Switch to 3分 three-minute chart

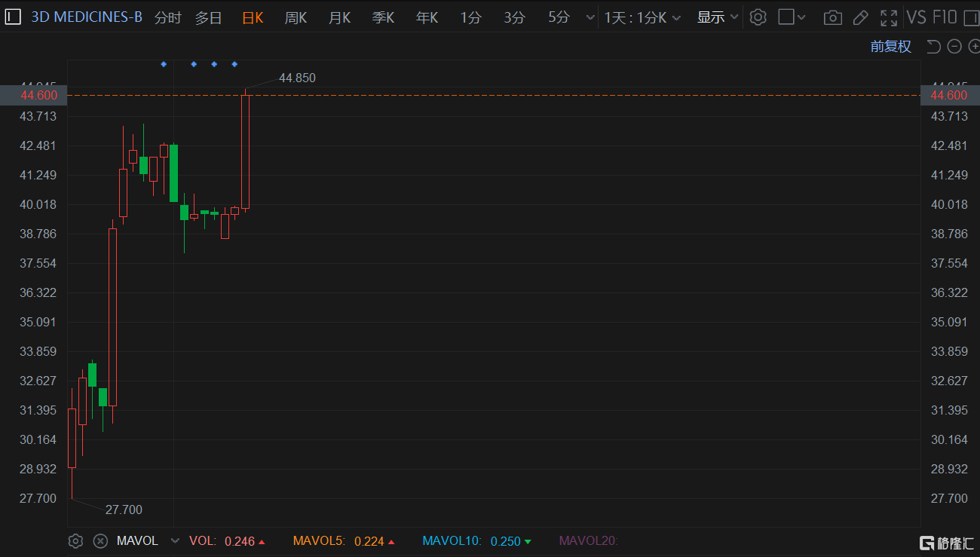(515, 17)
